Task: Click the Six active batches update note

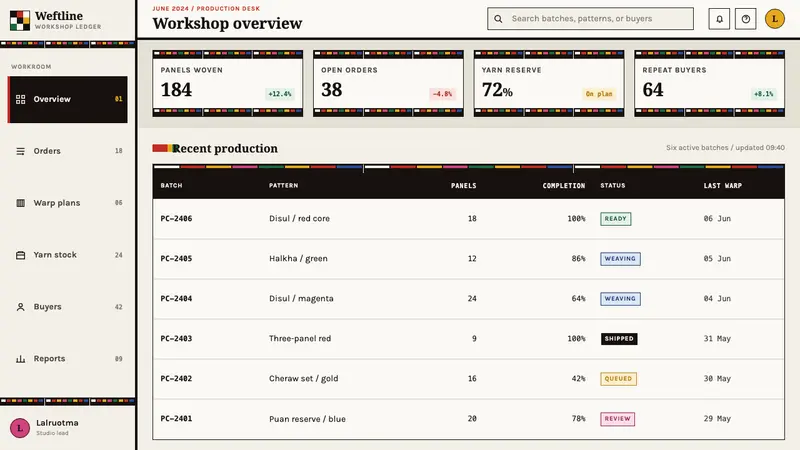Action: (x=726, y=147)
